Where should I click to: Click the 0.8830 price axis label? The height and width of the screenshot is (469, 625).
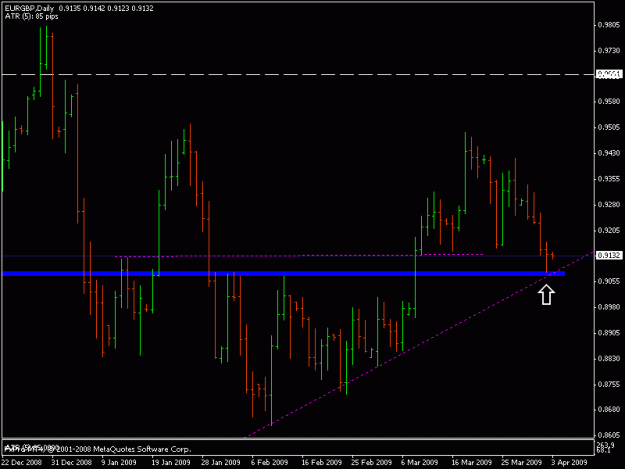609,359
